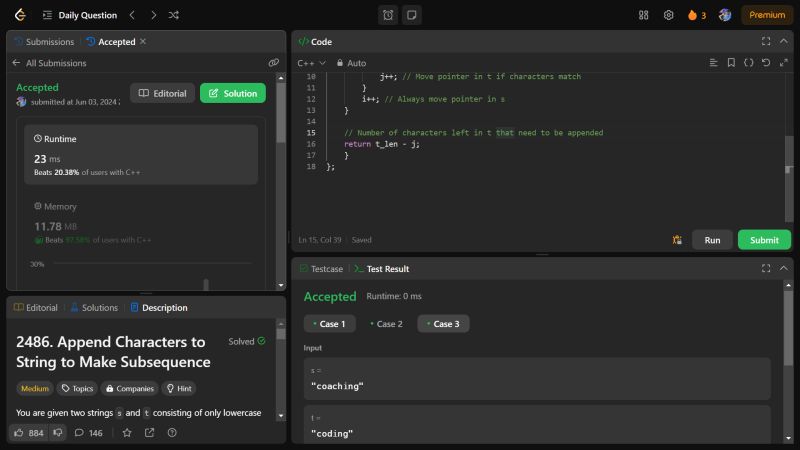Open the Daily Question problem list
Viewport: 800px width, 450px height.
[80, 15]
